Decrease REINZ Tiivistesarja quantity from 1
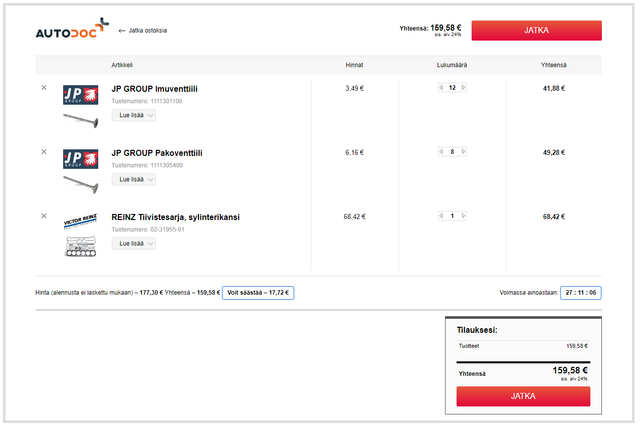This screenshot has height=428, width=640. click(441, 215)
